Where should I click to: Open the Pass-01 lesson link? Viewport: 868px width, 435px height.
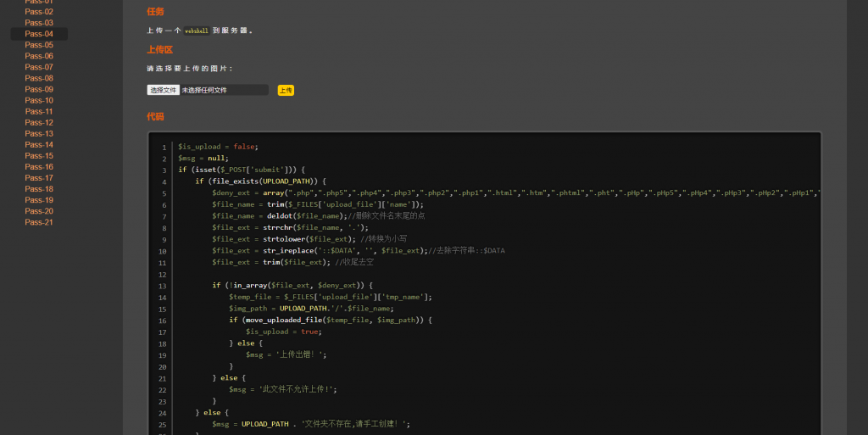(x=39, y=3)
